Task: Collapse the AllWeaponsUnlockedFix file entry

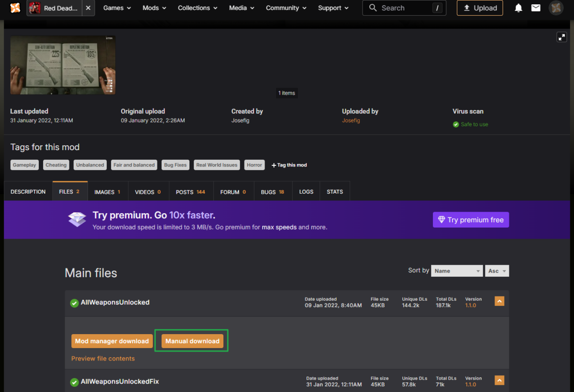Action: tap(499, 381)
